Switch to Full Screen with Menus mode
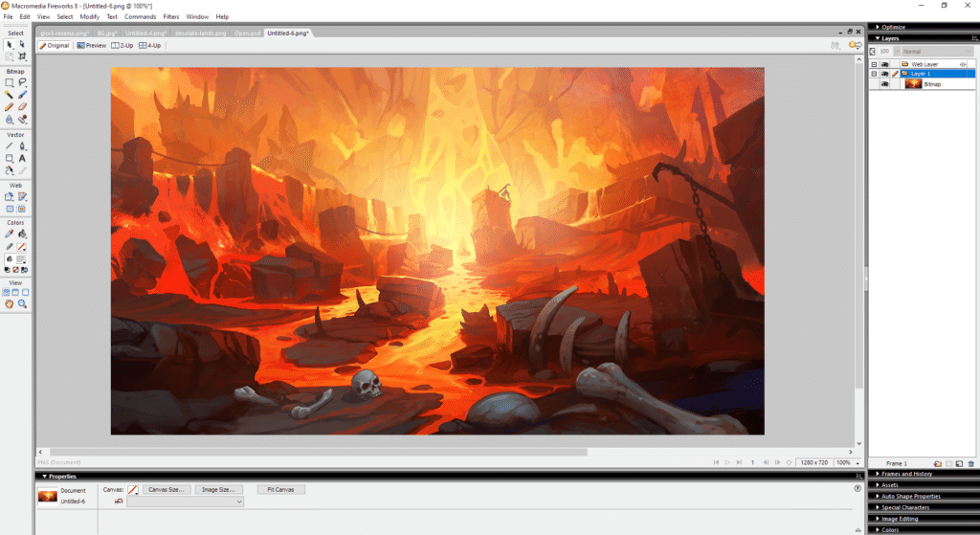The image size is (980, 535). click(15, 292)
